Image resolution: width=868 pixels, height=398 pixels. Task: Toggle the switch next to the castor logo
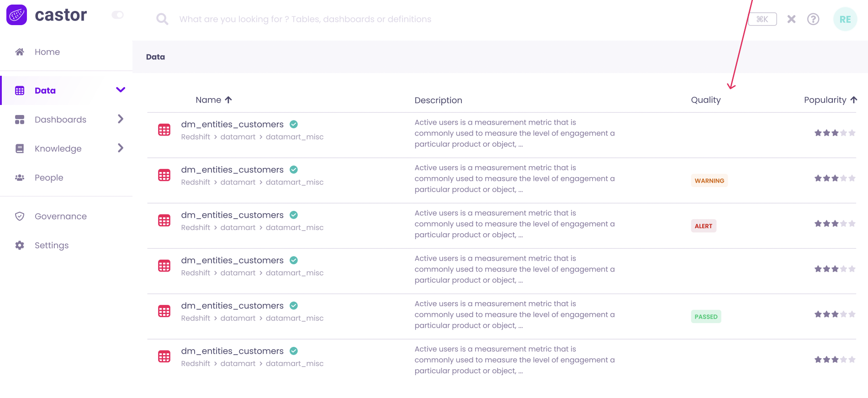(118, 15)
